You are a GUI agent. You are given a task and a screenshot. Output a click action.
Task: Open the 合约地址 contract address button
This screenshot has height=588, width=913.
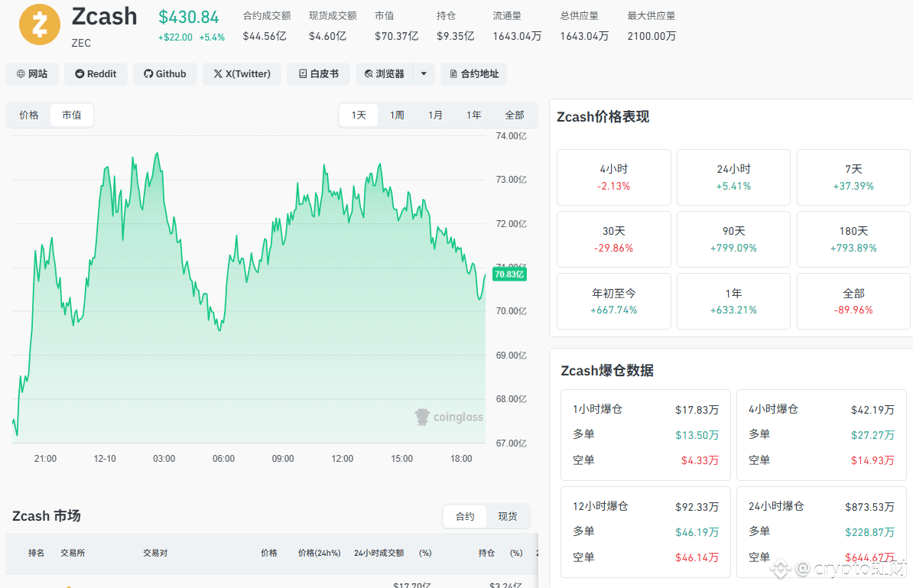474,74
